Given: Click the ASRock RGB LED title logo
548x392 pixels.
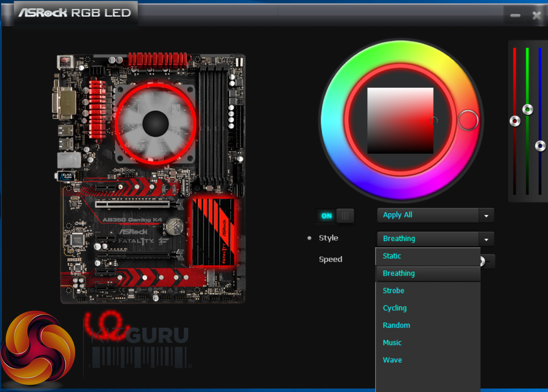Looking at the screenshot, I should [75, 13].
